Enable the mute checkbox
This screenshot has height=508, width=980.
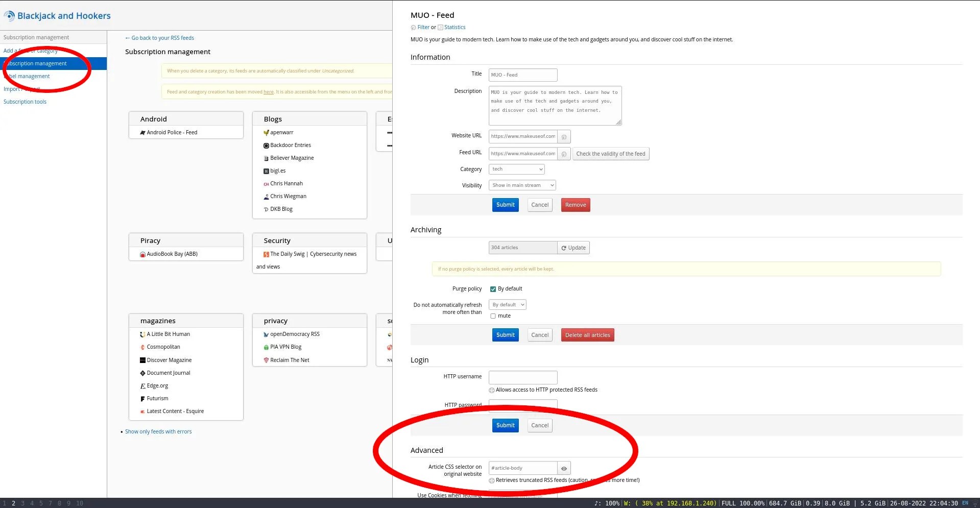[x=493, y=316]
